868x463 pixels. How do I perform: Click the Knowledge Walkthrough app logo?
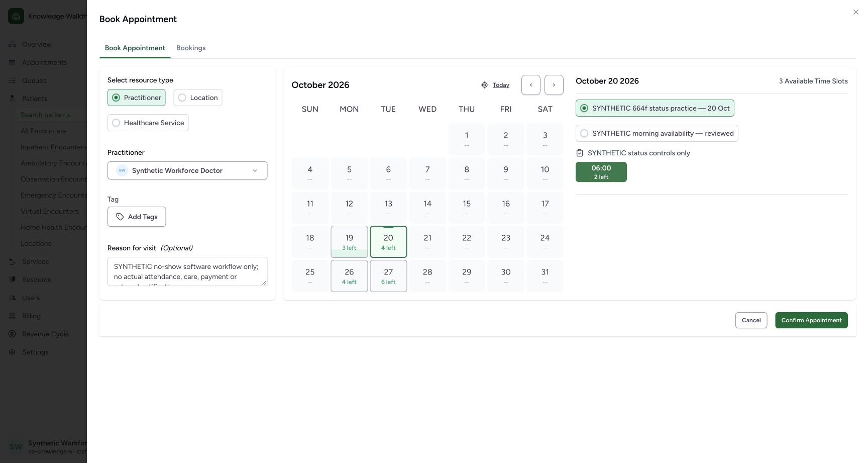tap(16, 16)
